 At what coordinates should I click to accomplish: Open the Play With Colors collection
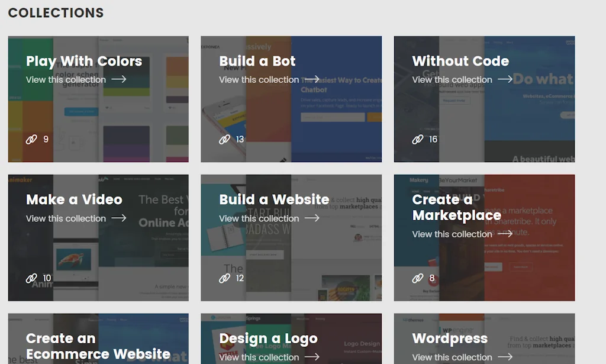coord(67,79)
